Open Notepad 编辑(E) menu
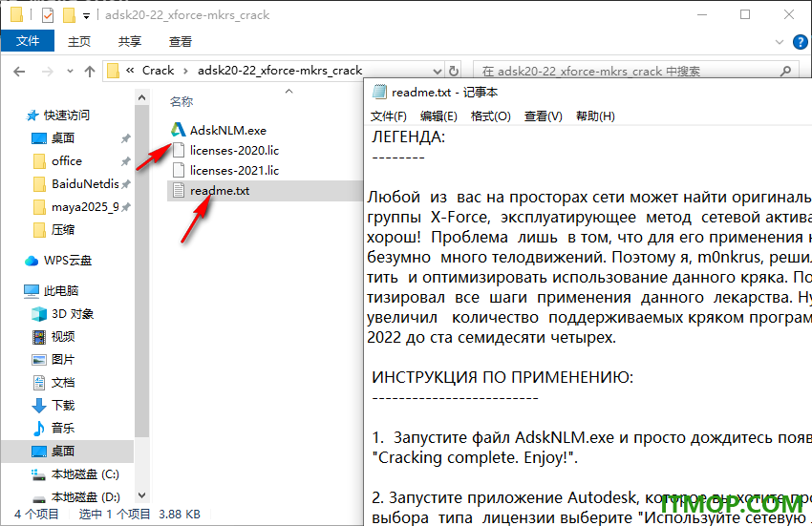Screen dimensions: 812x526 [438, 116]
